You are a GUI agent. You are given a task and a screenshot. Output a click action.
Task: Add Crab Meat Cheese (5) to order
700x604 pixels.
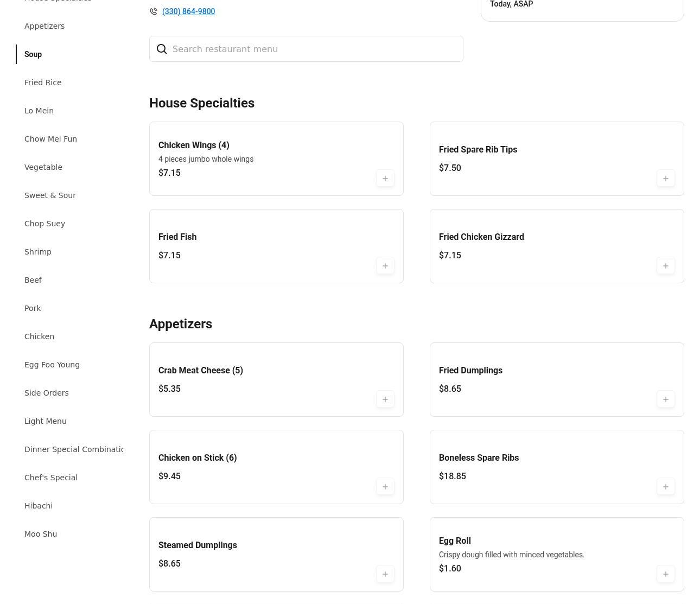click(x=385, y=399)
